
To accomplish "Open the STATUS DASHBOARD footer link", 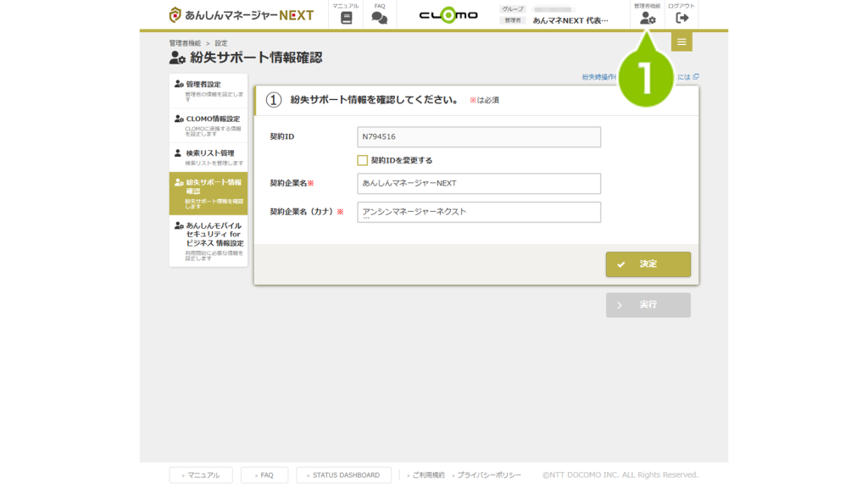I will 343,475.
